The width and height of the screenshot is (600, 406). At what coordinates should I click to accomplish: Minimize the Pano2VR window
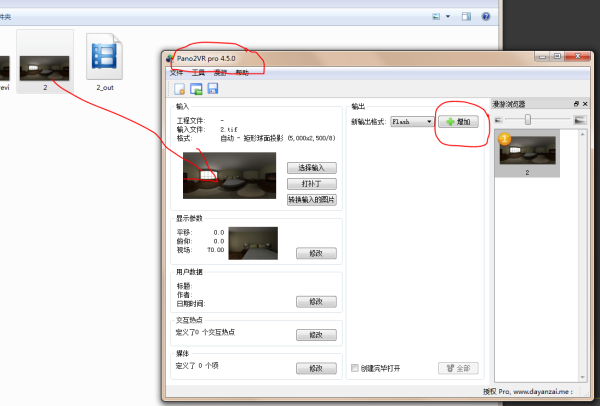(x=542, y=57)
